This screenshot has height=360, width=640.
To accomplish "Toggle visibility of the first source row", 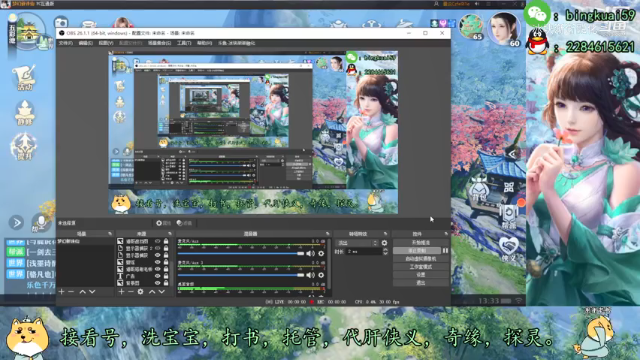I will coord(158,242).
